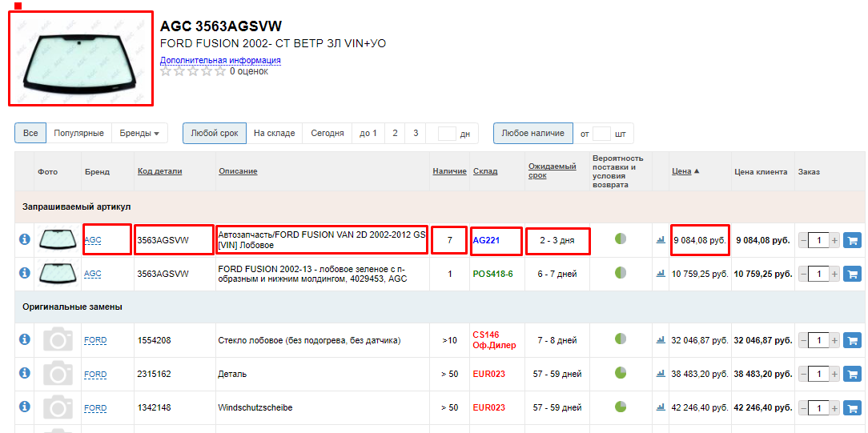Open Дополнительная информация link
Viewport: 868px width, 433px height.
pyautogui.click(x=220, y=60)
